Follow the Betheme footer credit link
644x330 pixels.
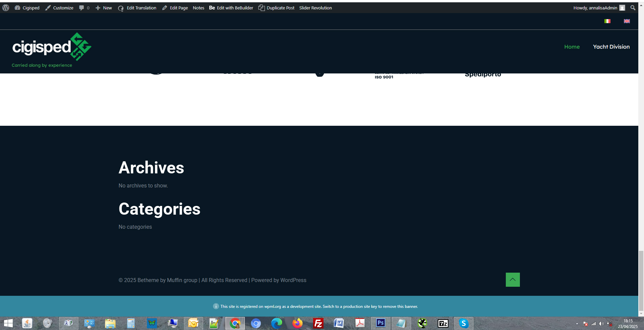pyautogui.click(x=148, y=280)
